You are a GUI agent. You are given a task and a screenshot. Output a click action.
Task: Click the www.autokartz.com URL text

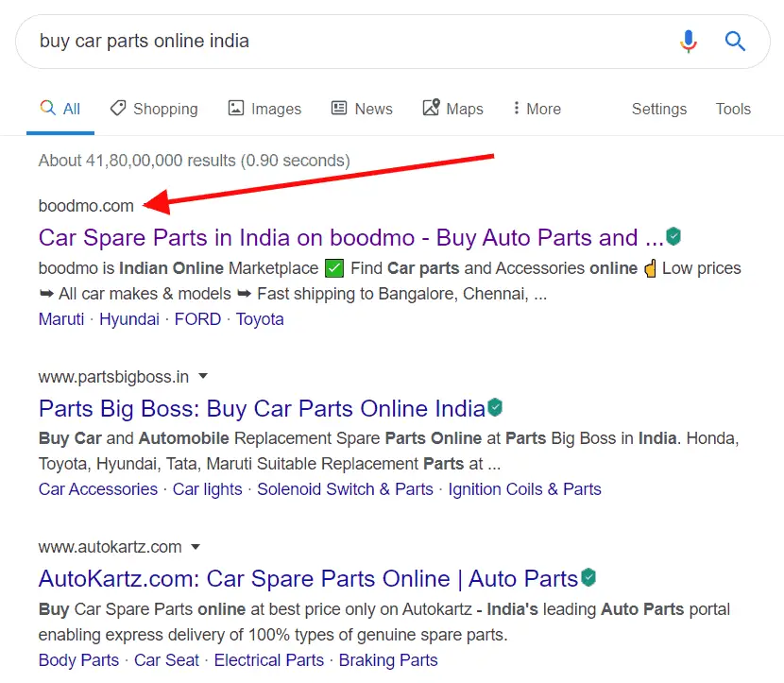(x=110, y=547)
